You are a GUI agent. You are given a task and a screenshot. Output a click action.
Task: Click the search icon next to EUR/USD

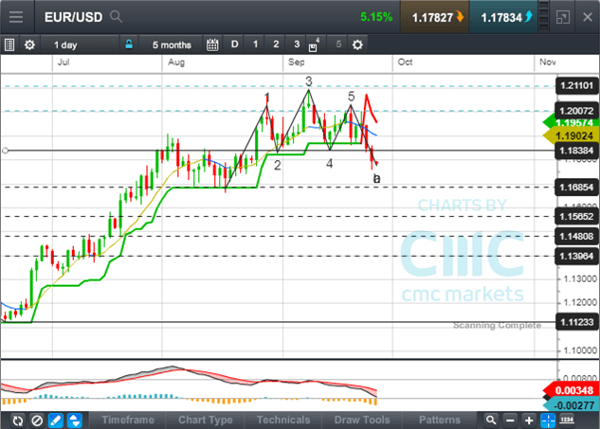117,17
